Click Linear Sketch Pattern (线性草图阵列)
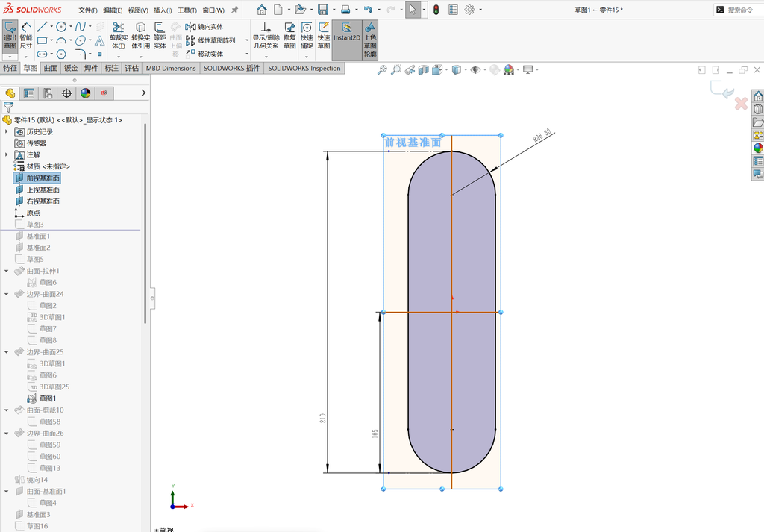Image resolution: width=764 pixels, height=532 pixels. (210, 40)
